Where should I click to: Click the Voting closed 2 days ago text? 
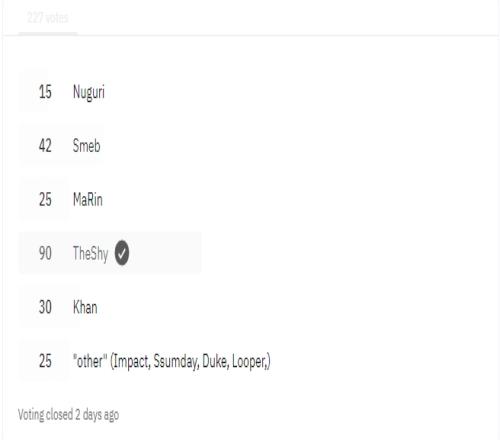68,415
